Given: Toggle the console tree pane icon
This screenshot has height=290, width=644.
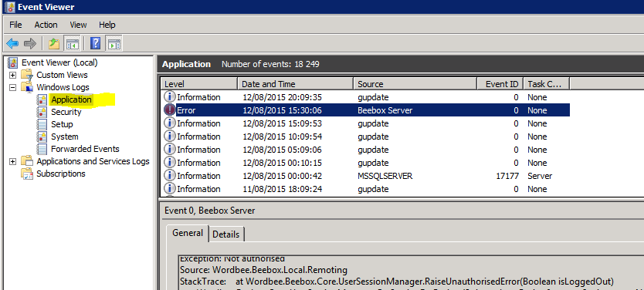Looking at the screenshot, I should coord(73,43).
